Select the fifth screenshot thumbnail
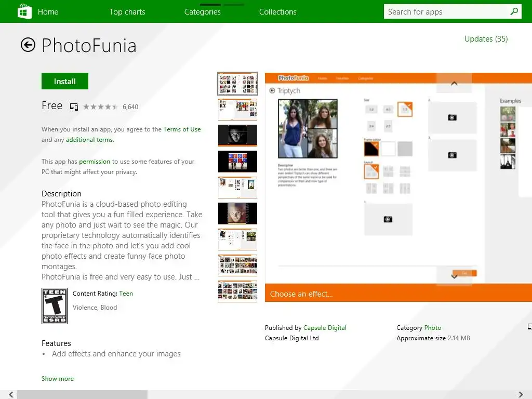The width and height of the screenshot is (532, 399). point(237,187)
